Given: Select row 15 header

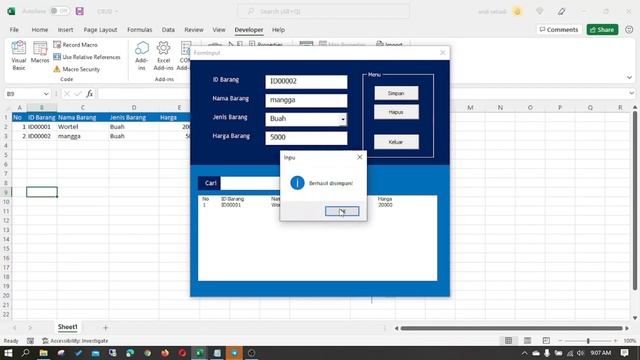Looking at the screenshot, I should click(6, 249).
